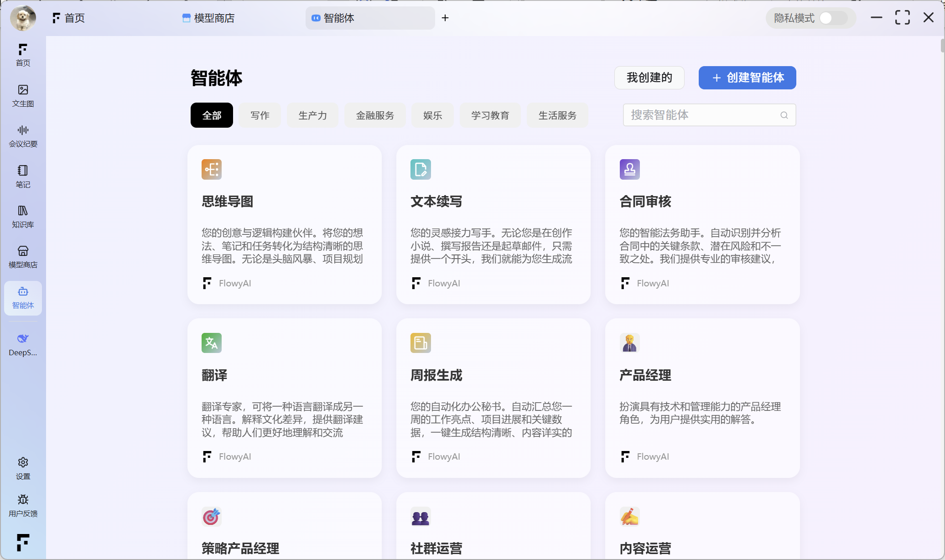Open 笔记 in the sidebar
This screenshot has height=560, width=945.
coord(23,176)
